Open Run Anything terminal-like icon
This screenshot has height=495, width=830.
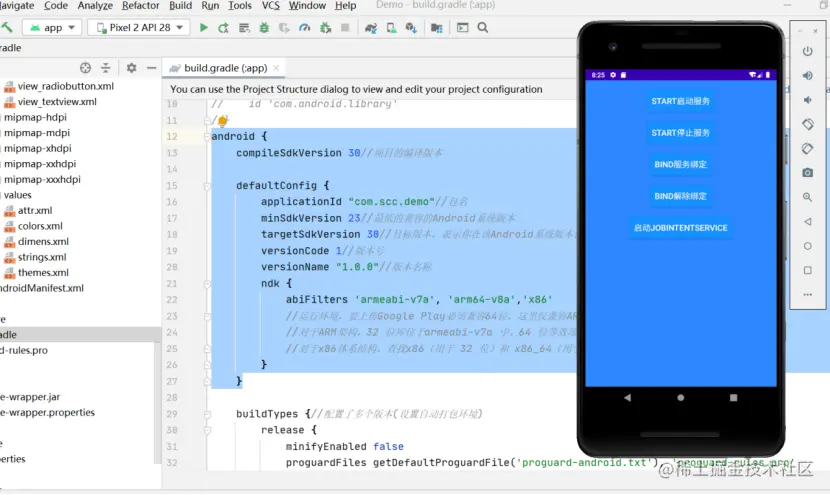[463, 28]
